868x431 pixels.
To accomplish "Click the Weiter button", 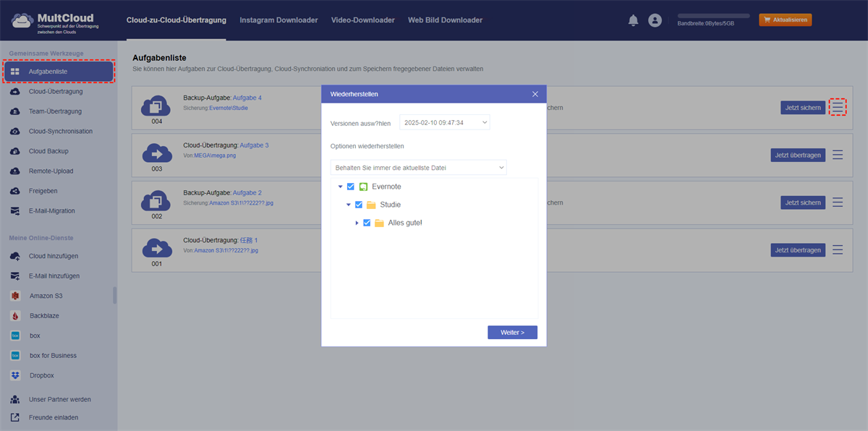I will tap(512, 333).
